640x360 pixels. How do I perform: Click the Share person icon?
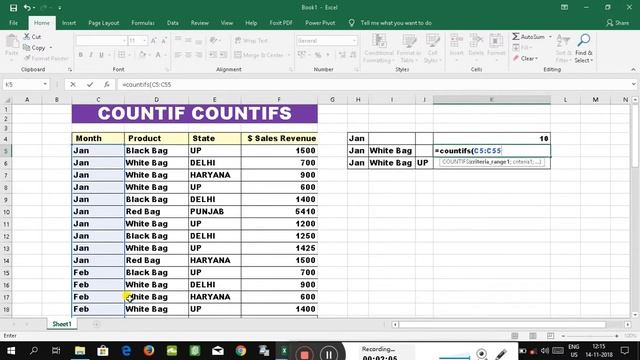609,23
